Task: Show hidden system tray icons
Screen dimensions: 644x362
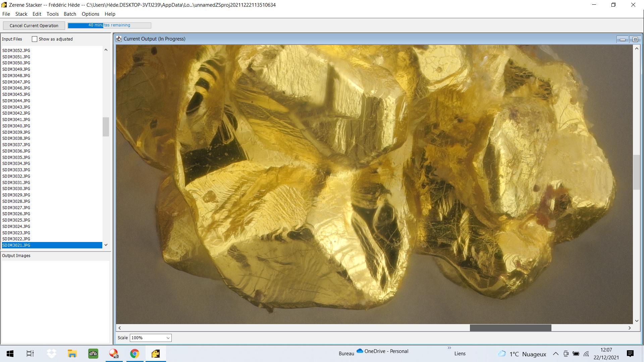Action: click(x=555, y=354)
